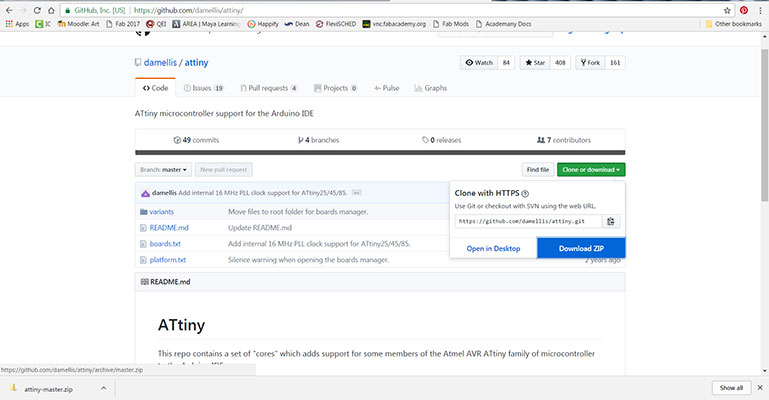Image resolution: width=769 pixels, height=400 pixels.
Task: Open the Projects tab
Action: click(335, 88)
